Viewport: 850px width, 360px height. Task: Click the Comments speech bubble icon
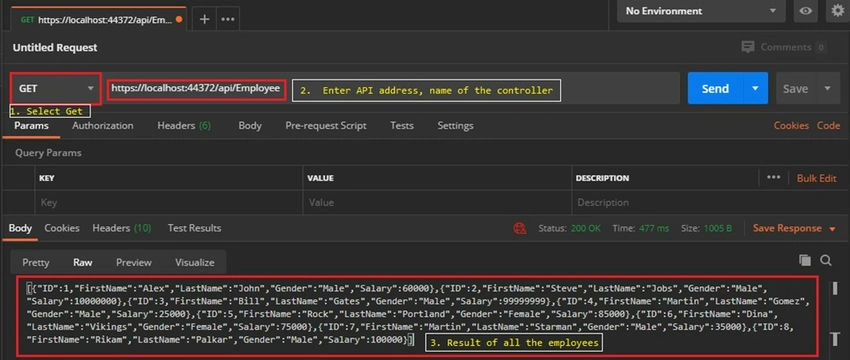[748, 47]
